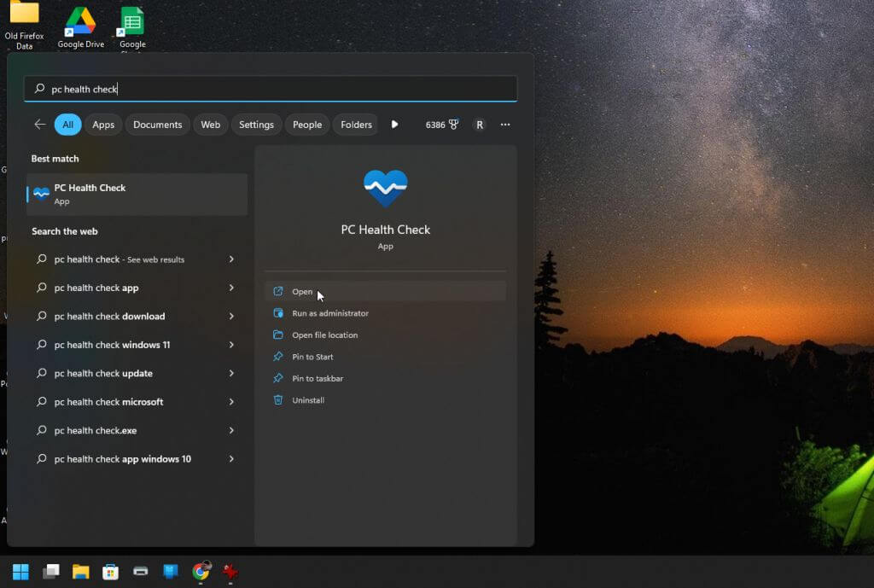Launch Google Chrome from the taskbar
Screen dimensions: 874x588
(x=201, y=571)
